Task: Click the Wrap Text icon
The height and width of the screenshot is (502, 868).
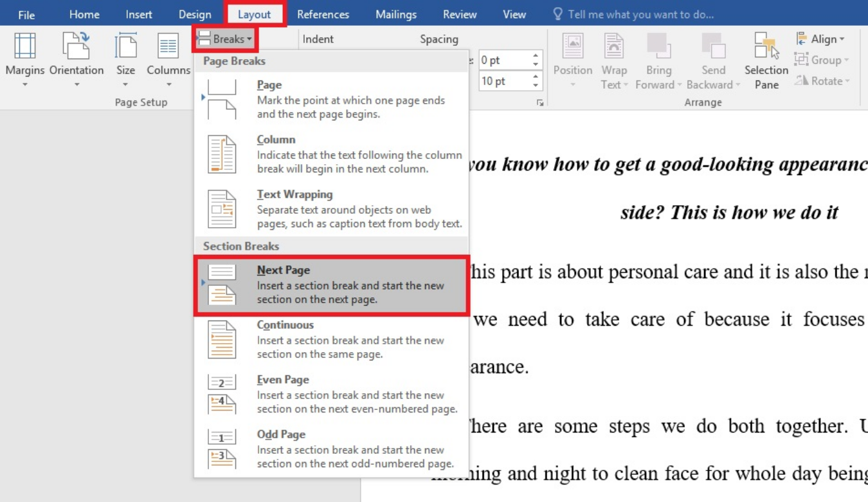Action: click(614, 46)
